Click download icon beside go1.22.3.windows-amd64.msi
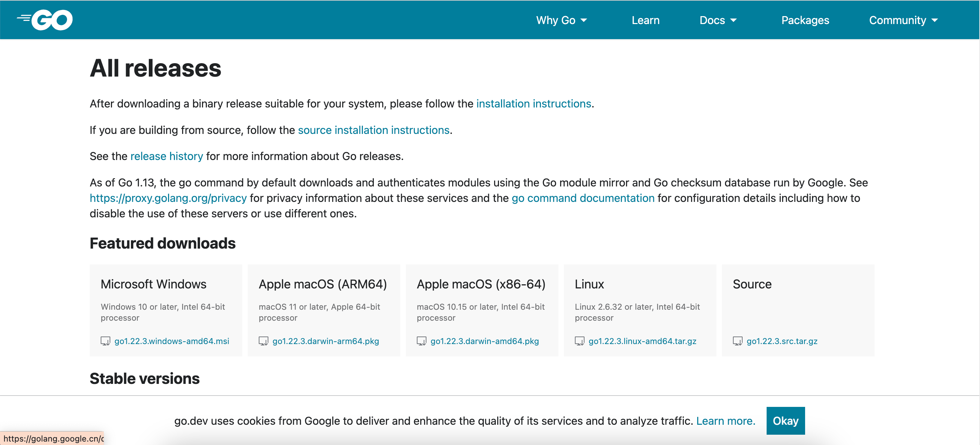This screenshot has width=980, height=445. click(x=105, y=341)
